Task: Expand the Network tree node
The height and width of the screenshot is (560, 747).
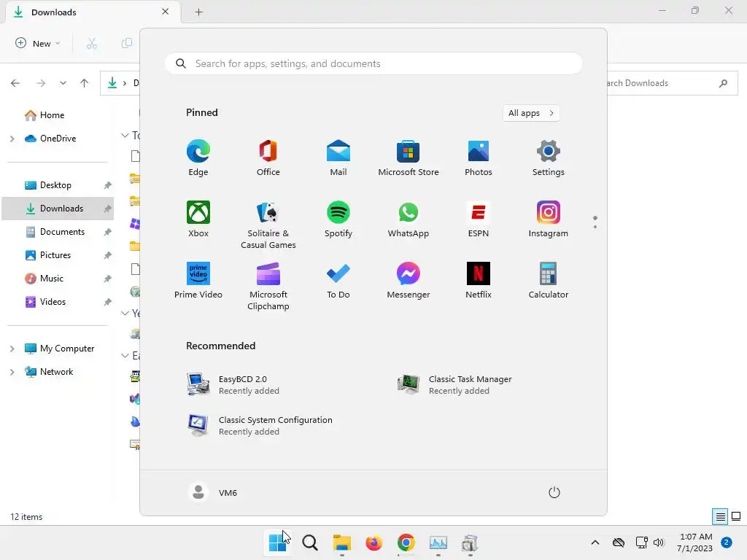Action: point(12,372)
